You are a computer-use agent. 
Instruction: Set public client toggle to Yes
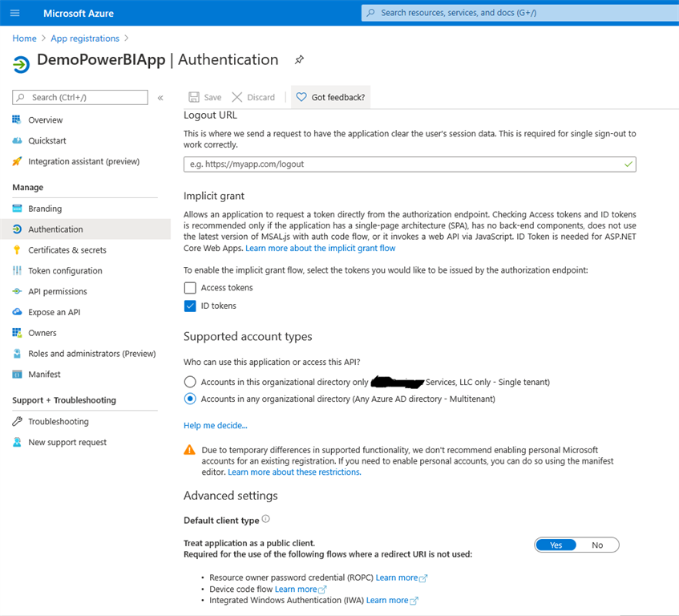(556, 545)
